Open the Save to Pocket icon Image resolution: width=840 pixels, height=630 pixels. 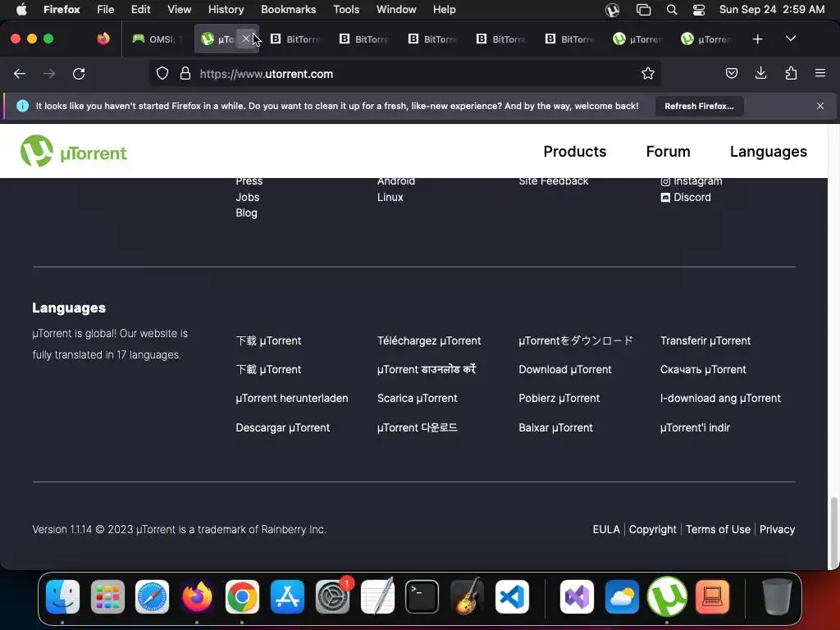[731, 73]
